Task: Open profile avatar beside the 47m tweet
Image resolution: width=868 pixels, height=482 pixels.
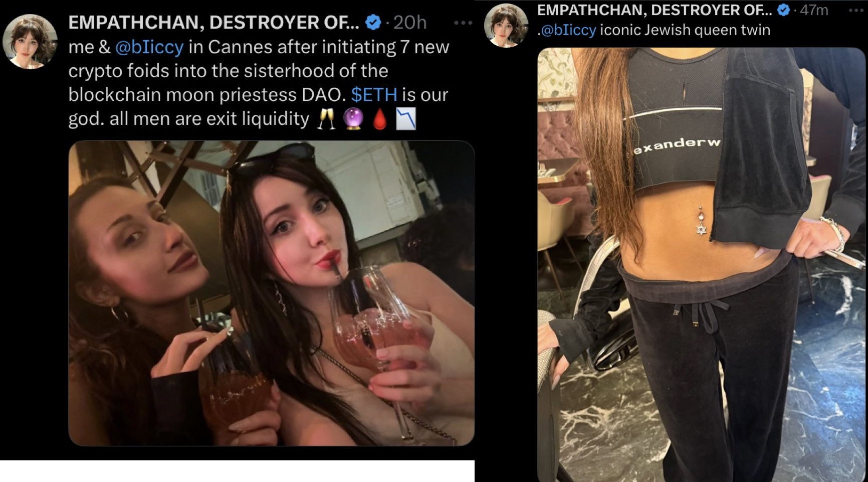Action: click(506, 25)
